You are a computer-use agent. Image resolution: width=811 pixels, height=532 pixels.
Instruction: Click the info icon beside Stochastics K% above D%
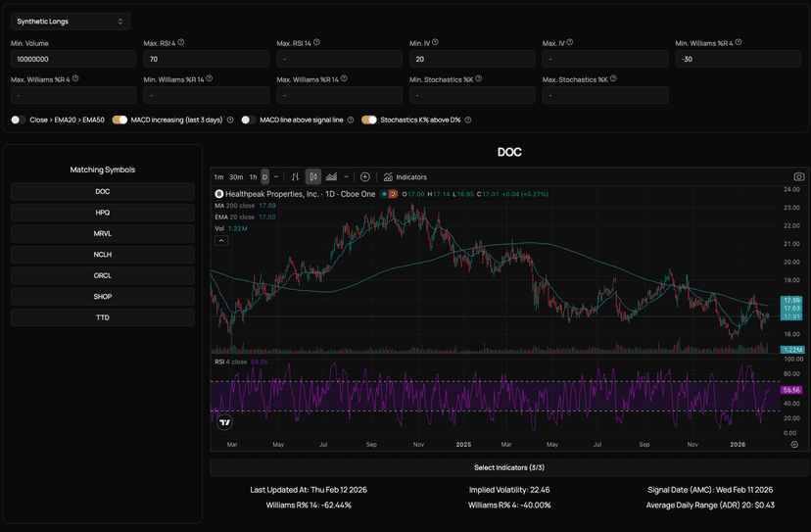tap(467, 121)
